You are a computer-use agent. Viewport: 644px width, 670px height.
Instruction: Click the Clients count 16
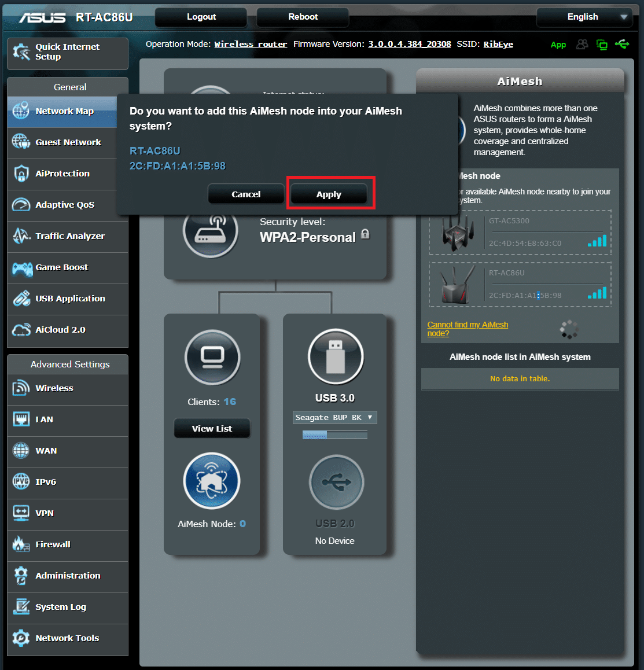[230, 402]
